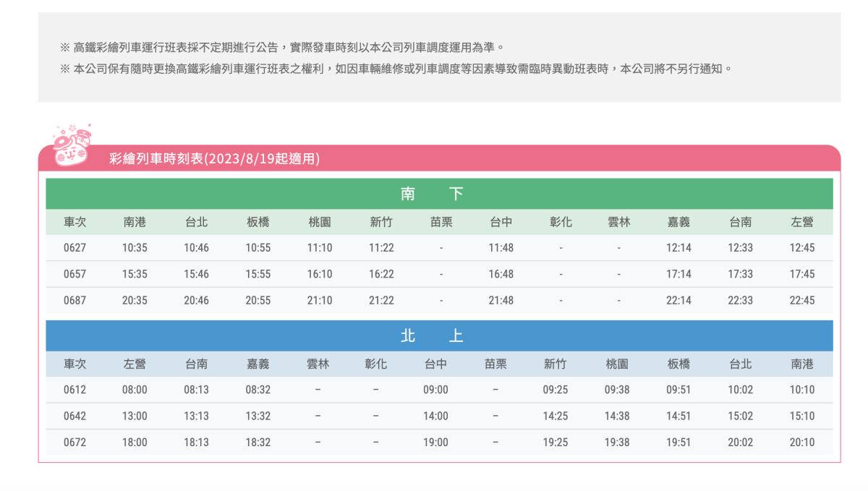This screenshot has width=868, height=491.
Task: Click the green 南下 section header
Action: [439, 194]
